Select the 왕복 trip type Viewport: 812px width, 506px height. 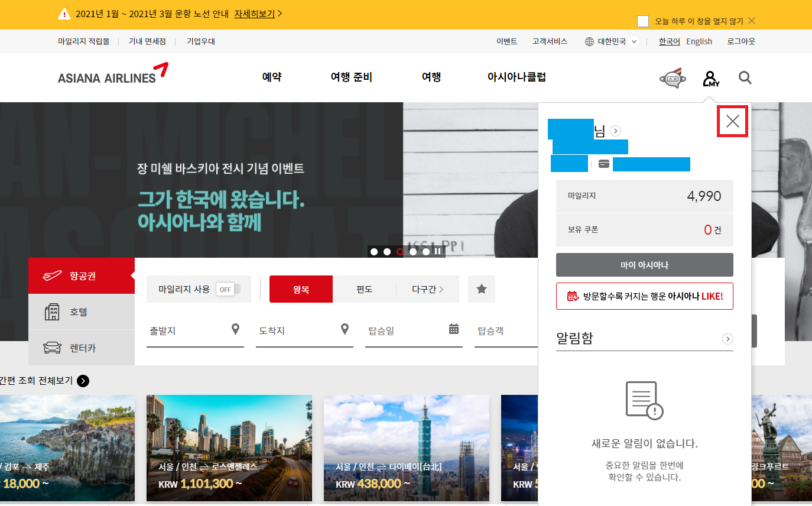(x=301, y=289)
